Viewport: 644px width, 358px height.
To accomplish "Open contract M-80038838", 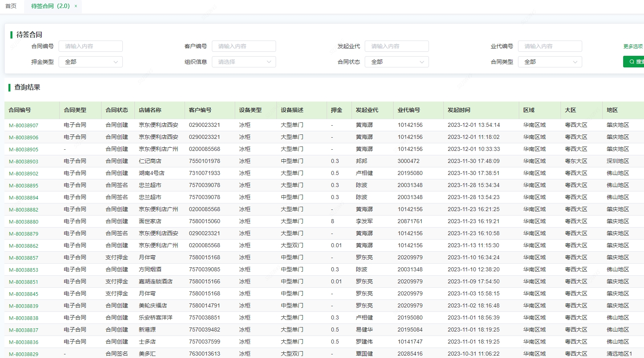I will click(x=24, y=318).
